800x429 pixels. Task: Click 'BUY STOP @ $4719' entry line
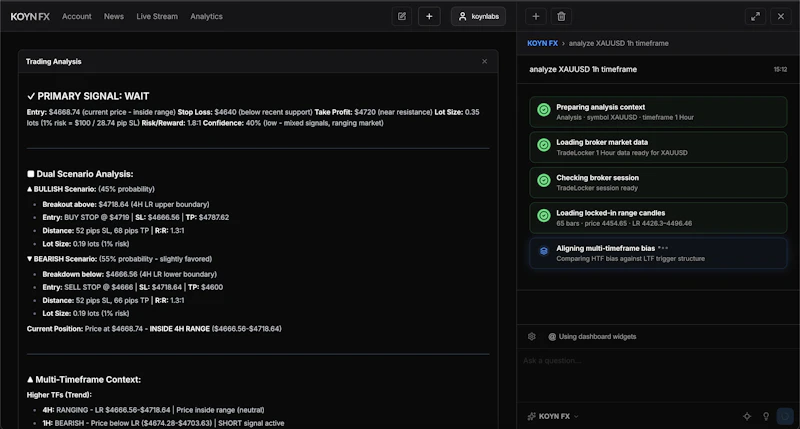[136, 217]
